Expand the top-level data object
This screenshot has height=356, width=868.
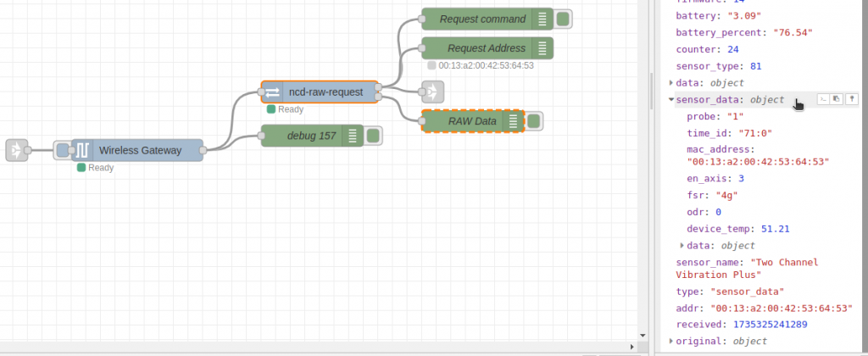click(671, 82)
